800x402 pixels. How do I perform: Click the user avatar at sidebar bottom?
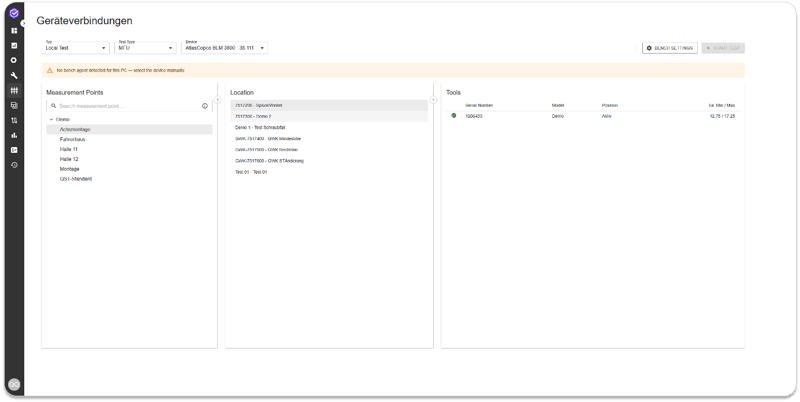click(14, 385)
